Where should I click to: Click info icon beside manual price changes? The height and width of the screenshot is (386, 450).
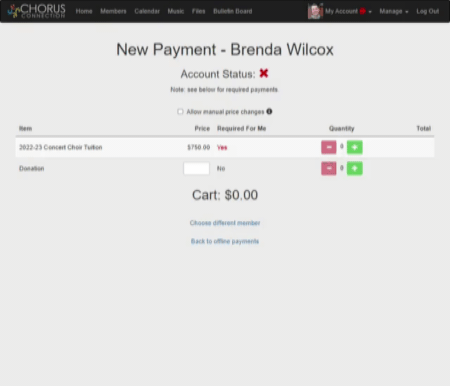[x=269, y=111]
